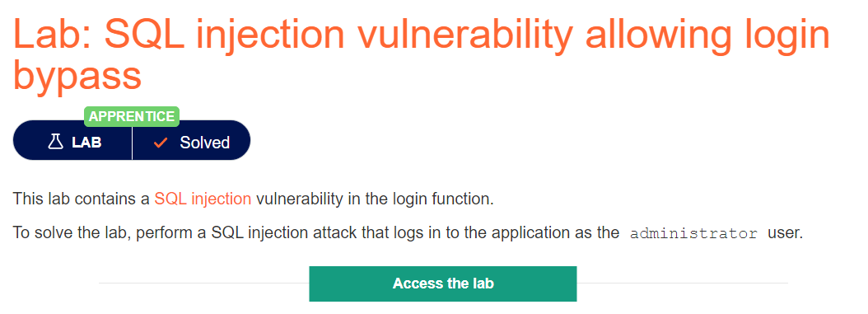Click the divider line right of Access button
Image resolution: width=868 pixels, height=314 pixels.
[x=682, y=283]
